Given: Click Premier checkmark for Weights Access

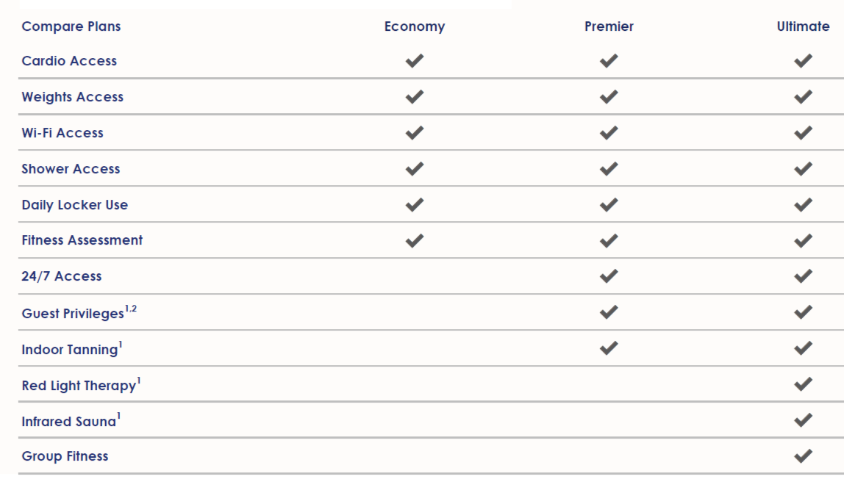Looking at the screenshot, I should 609,97.
